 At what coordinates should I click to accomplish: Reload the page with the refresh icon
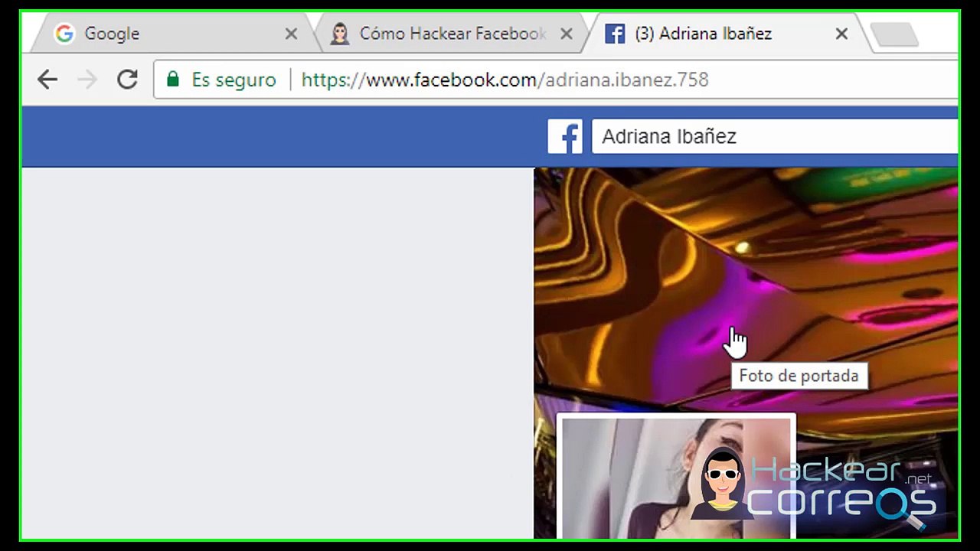(127, 80)
